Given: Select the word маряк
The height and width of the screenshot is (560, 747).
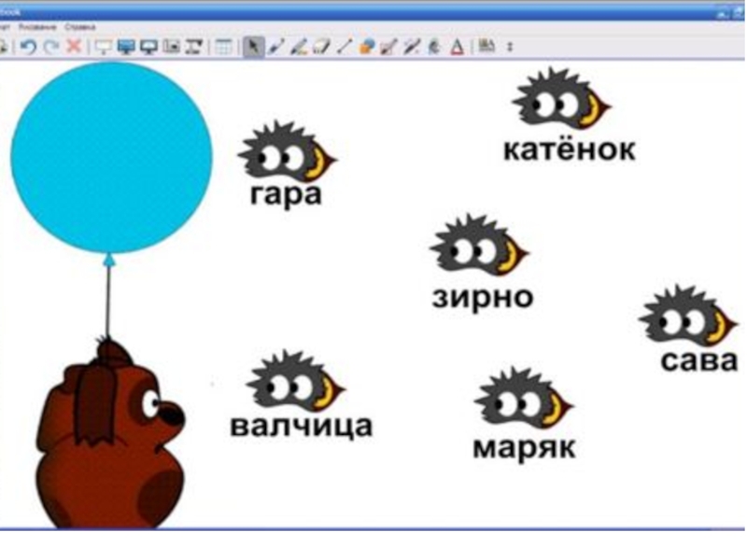Looking at the screenshot, I should point(524,449).
